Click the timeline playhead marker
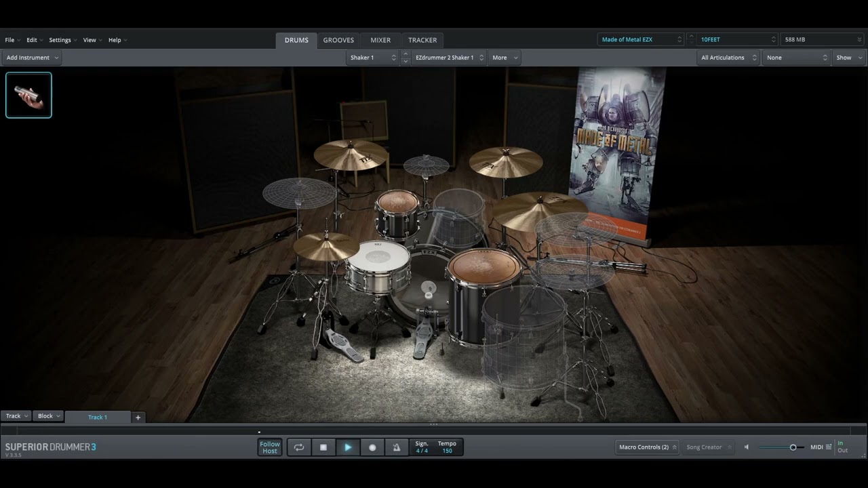 [x=259, y=431]
